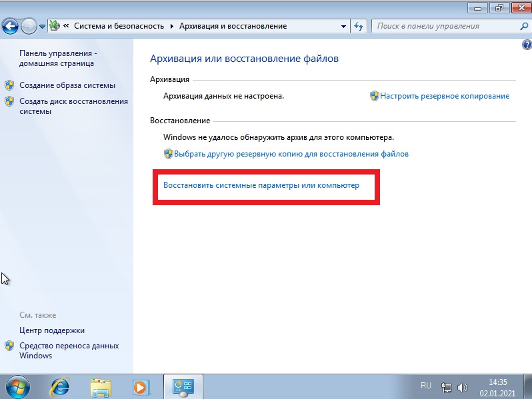Select 'Архивация и восстановление' breadcrumb

point(233,26)
